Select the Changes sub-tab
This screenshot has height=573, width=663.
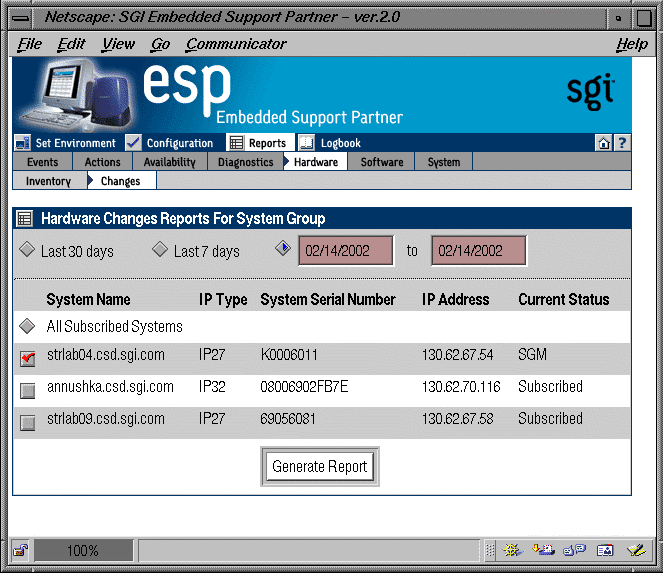pos(122,181)
